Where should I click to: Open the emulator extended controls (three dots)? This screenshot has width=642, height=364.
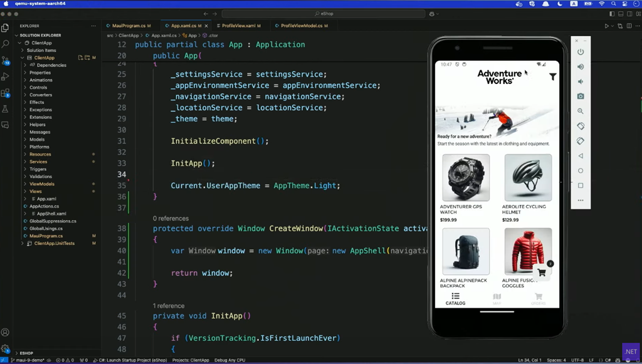click(581, 200)
